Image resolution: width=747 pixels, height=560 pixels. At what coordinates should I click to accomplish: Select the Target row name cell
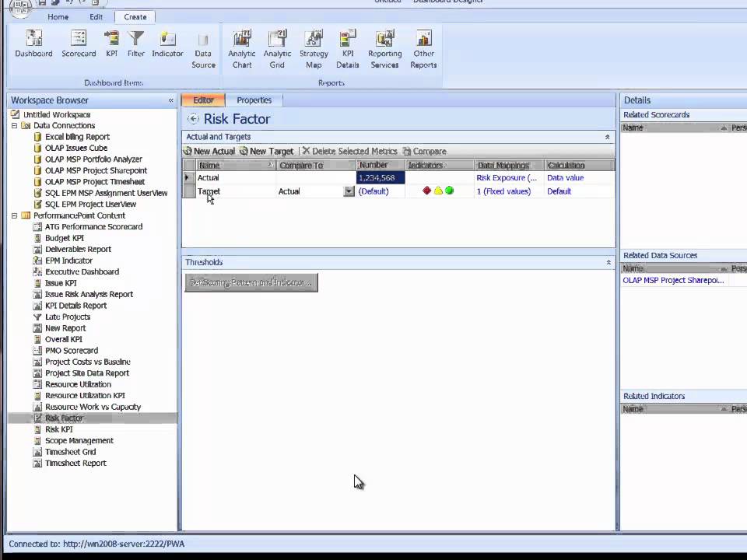(237, 191)
